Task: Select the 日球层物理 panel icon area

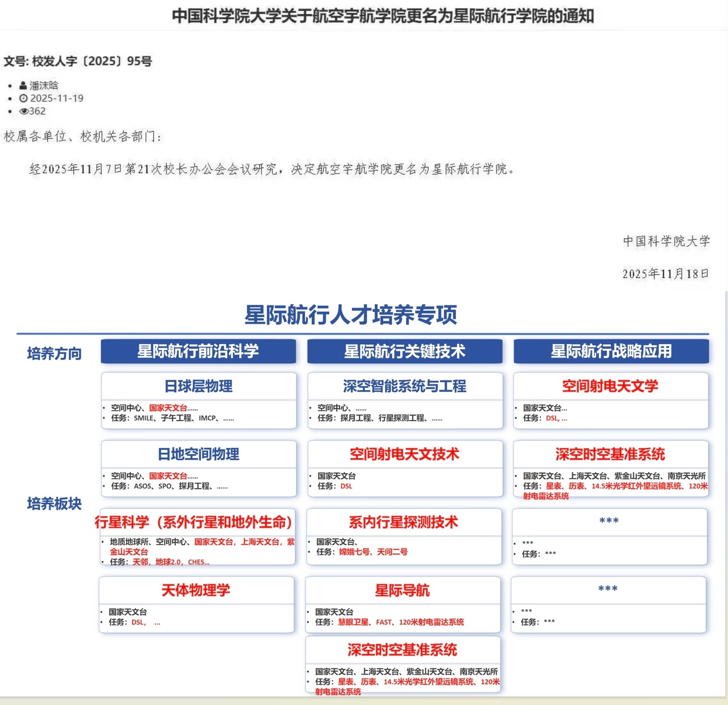Action: coord(199,386)
